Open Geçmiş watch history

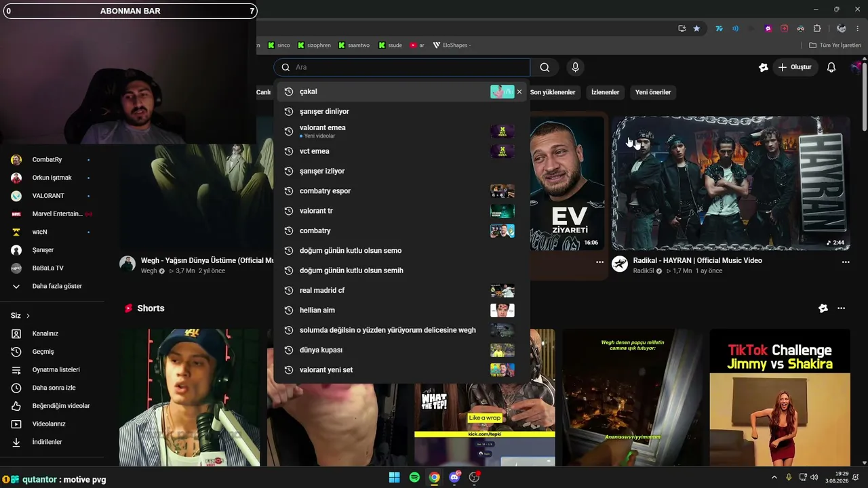pyautogui.click(x=43, y=352)
